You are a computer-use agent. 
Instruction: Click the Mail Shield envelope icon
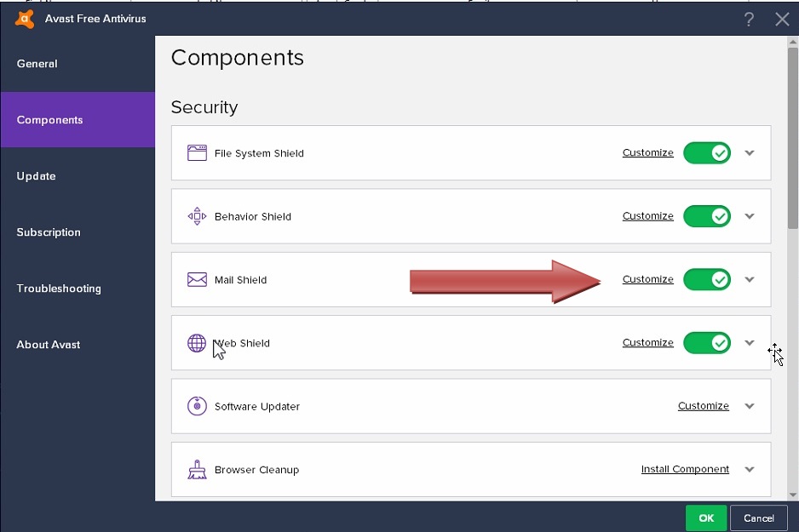pyautogui.click(x=197, y=279)
